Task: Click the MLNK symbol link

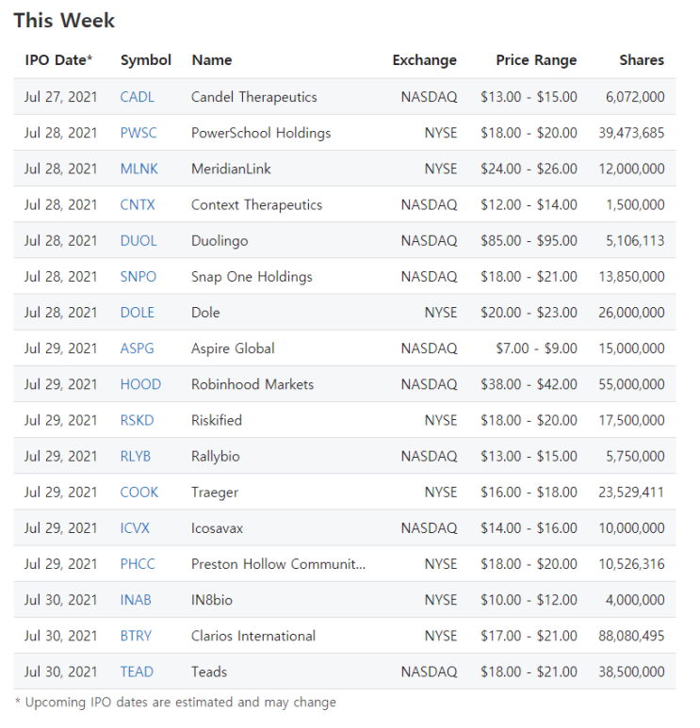Action: (x=138, y=169)
